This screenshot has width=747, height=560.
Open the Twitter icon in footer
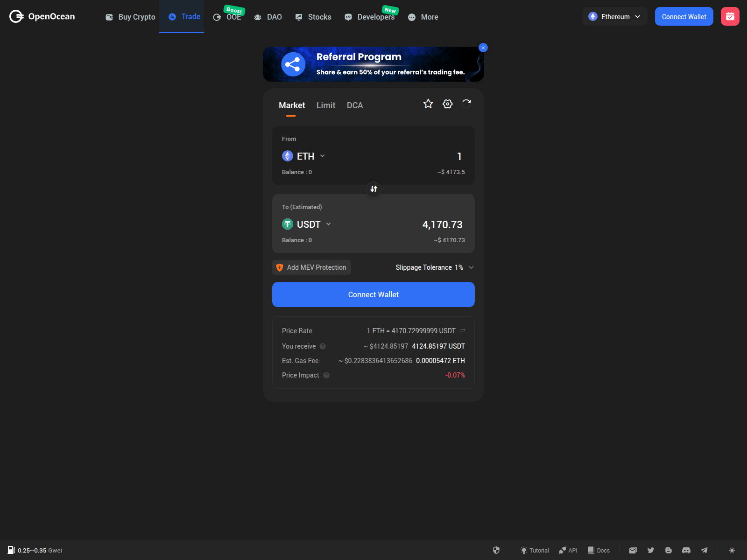[651, 550]
